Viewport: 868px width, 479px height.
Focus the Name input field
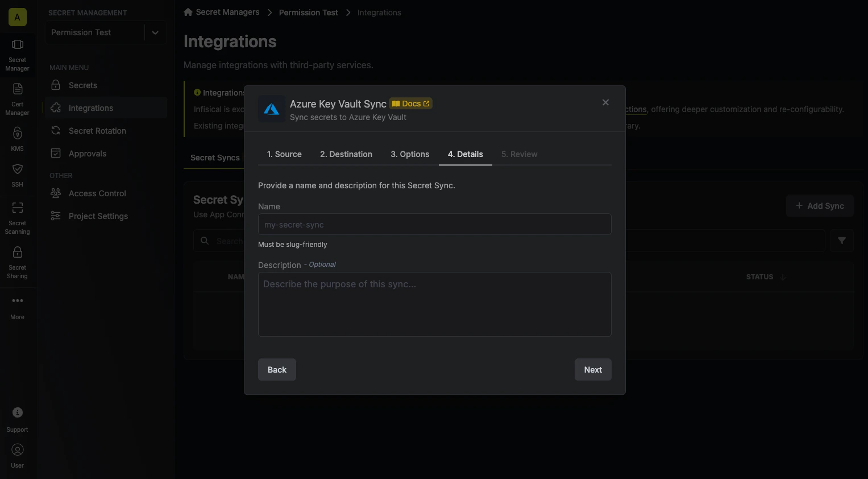[435, 224]
